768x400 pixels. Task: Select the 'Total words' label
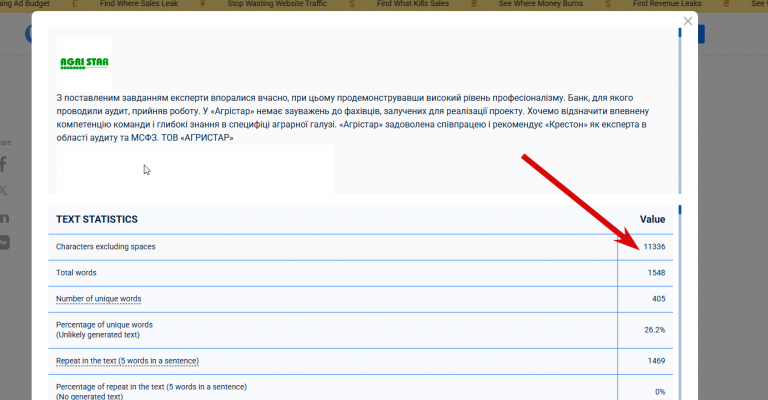click(76, 273)
